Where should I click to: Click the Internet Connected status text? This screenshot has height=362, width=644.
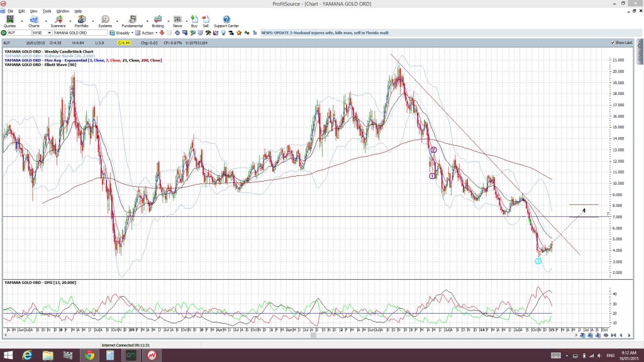125,346
